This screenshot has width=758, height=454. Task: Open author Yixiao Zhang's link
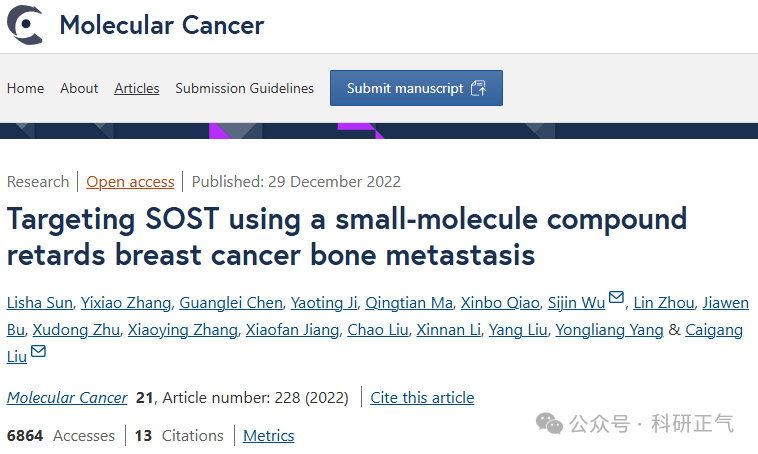126,303
